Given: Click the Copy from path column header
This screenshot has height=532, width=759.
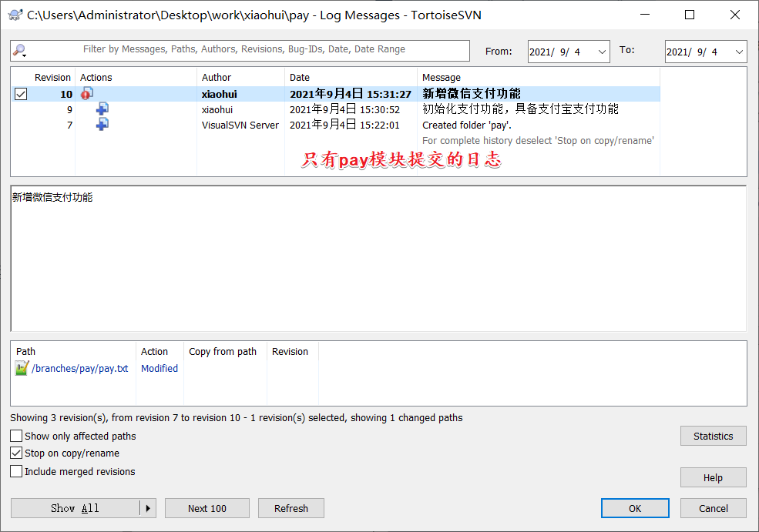Looking at the screenshot, I should pyautogui.click(x=223, y=352).
